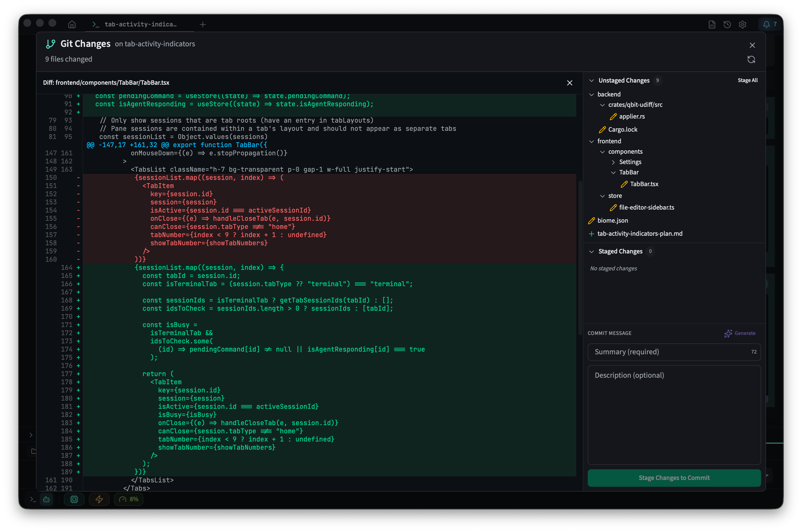Collapse the store folder

(x=602, y=196)
